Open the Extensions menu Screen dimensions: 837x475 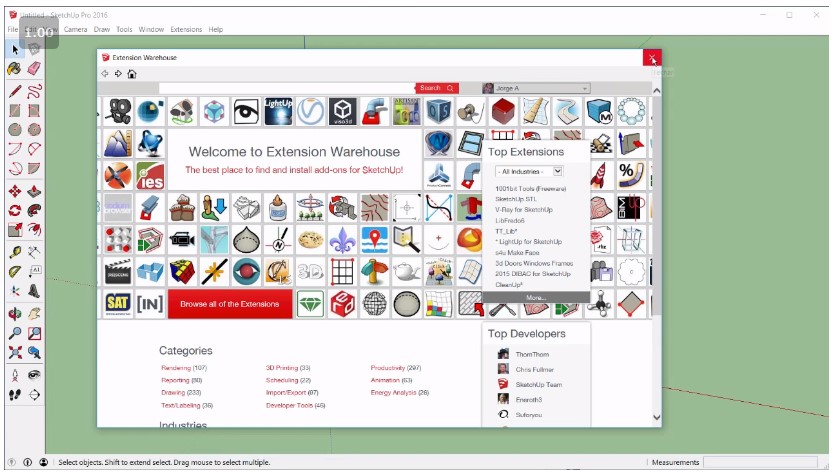point(186,29)
